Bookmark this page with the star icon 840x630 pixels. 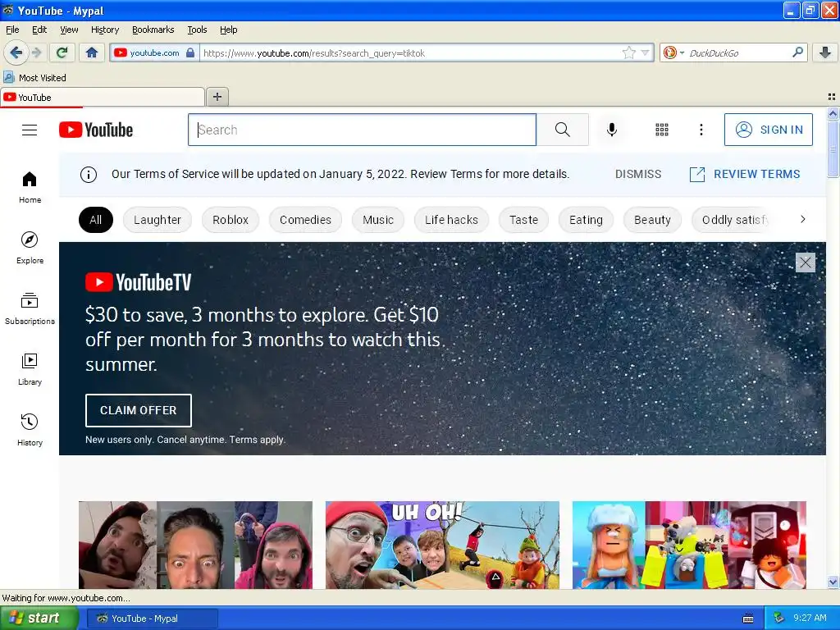[x=629, y=52]
